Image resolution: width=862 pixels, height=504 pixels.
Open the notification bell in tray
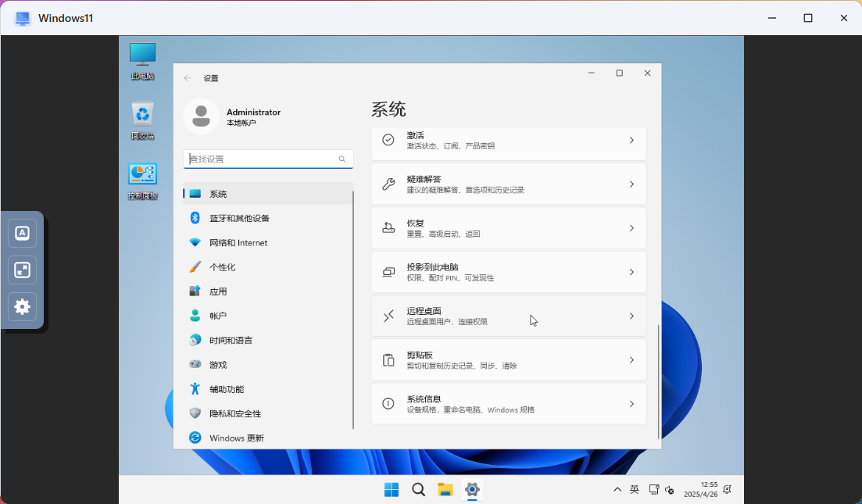click(x=728, y=489)
